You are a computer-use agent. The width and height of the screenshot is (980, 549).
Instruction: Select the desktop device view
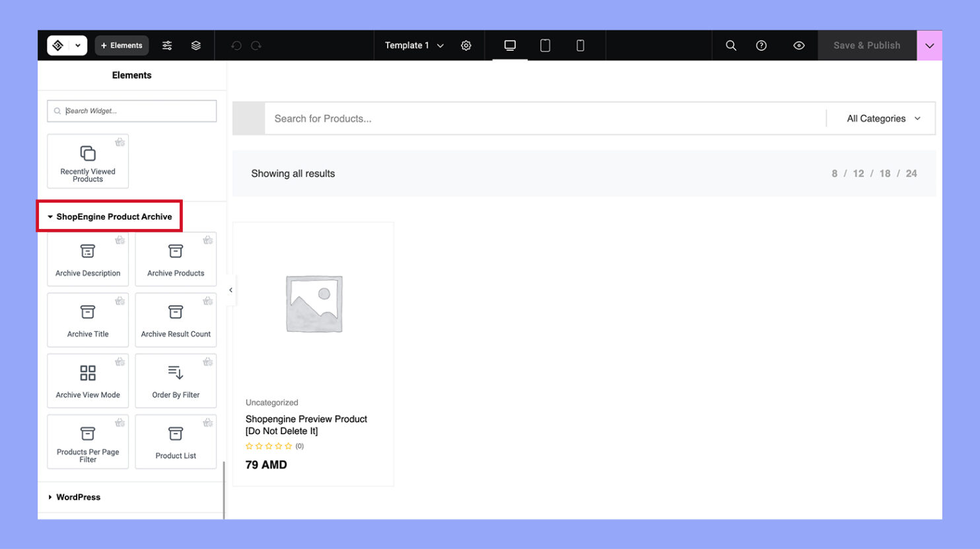pyautogui.click(x=510, y=46)
